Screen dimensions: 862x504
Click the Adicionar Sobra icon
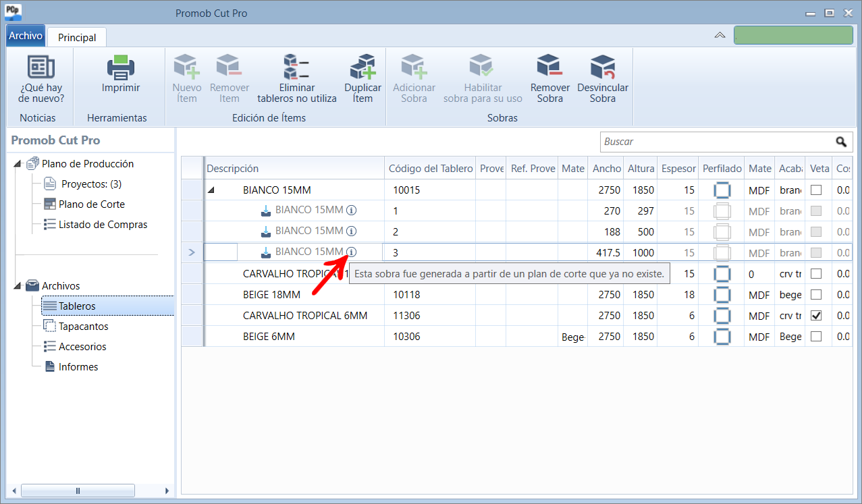(414, 67)
